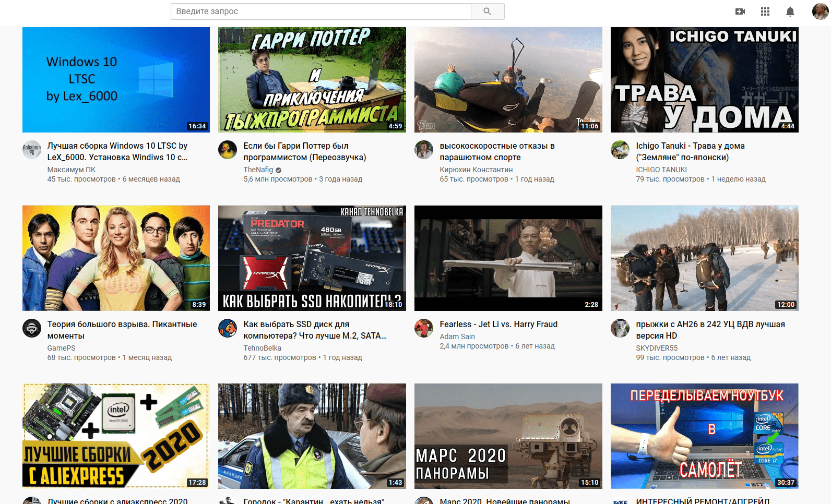
Task: Click TheNafig channel avatar icon
Action: pos(228,150)
